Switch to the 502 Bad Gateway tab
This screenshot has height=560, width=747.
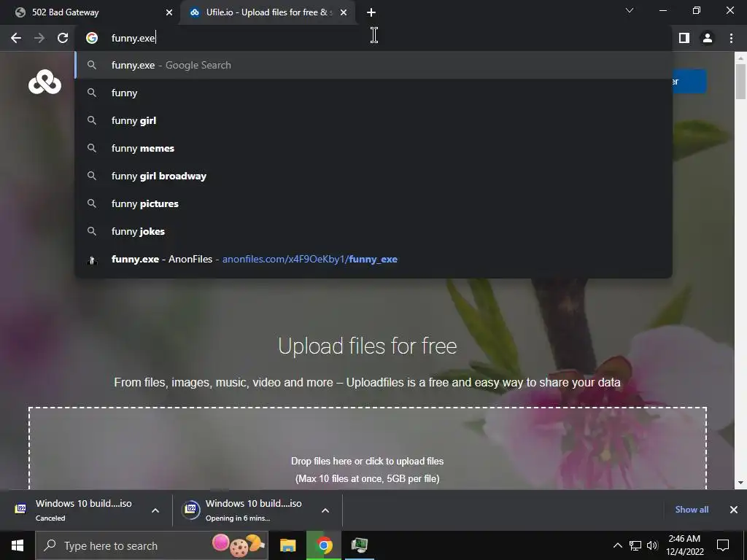click(90, 12)
